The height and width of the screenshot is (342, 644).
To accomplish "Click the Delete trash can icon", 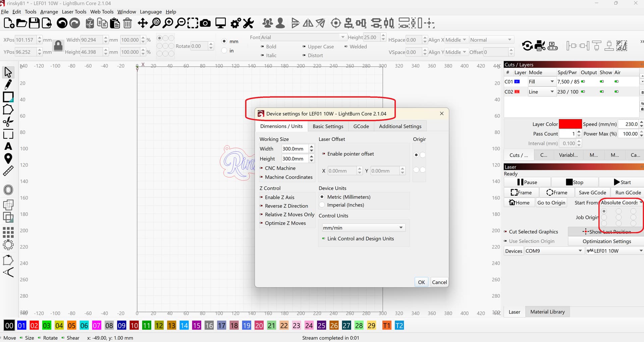I will pos(127,23).
